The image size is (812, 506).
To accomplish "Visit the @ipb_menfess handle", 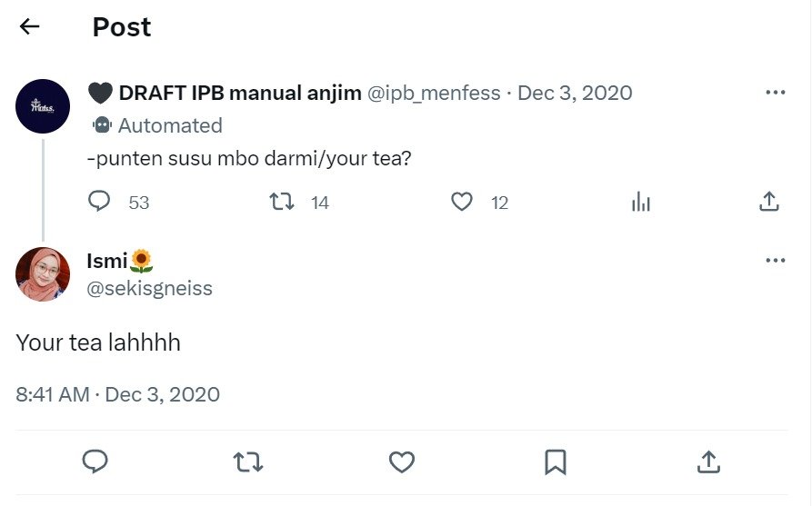I will click(x=434, y=93).
